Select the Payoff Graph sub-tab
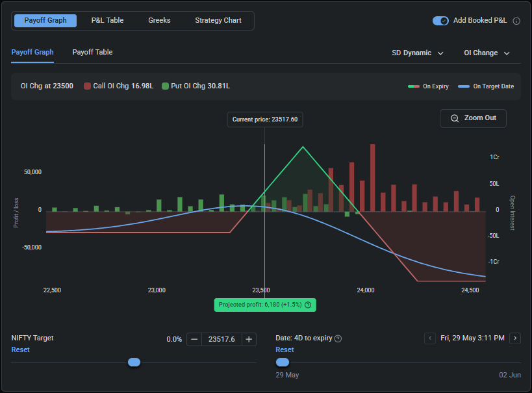 (x=32, y=52)
